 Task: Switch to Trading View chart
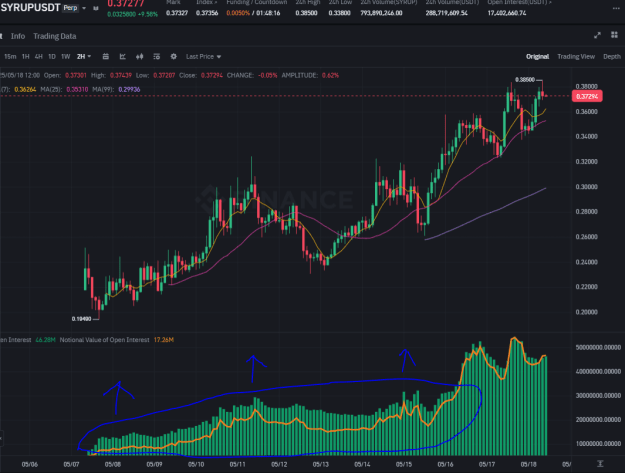[576, 57]
